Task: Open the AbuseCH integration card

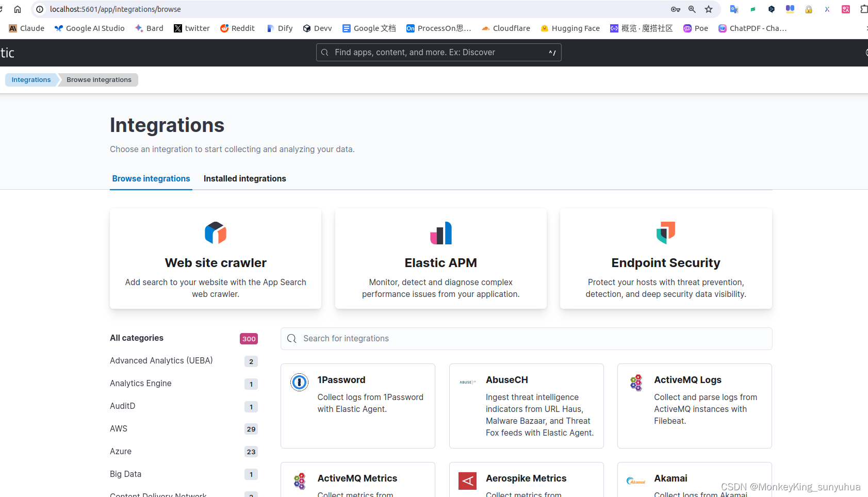Action: coord(527,406)
